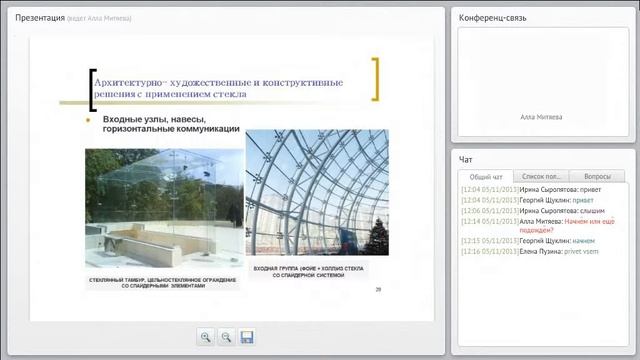This screenshot has height=360, width=640.
Task: Select the glass vestibule photo on slide
Action: point(164,208)
